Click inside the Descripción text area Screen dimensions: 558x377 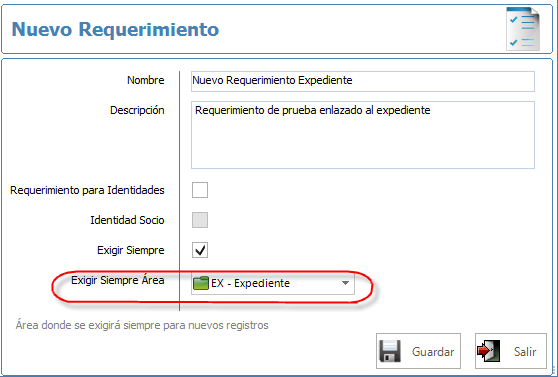[363, 135]
